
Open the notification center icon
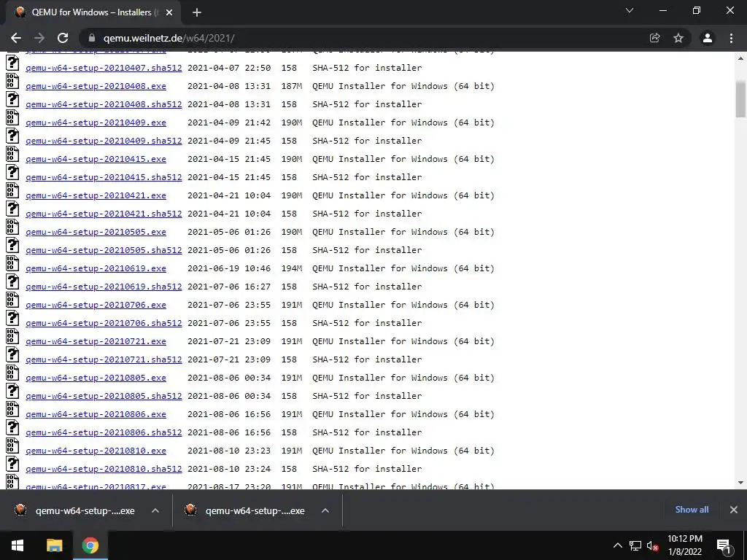click(724, 545)
